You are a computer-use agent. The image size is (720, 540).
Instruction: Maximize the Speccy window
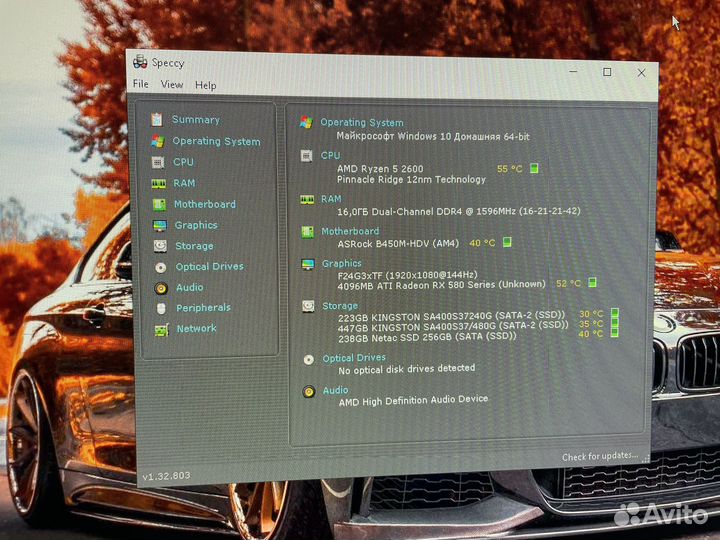coord(607,72)
